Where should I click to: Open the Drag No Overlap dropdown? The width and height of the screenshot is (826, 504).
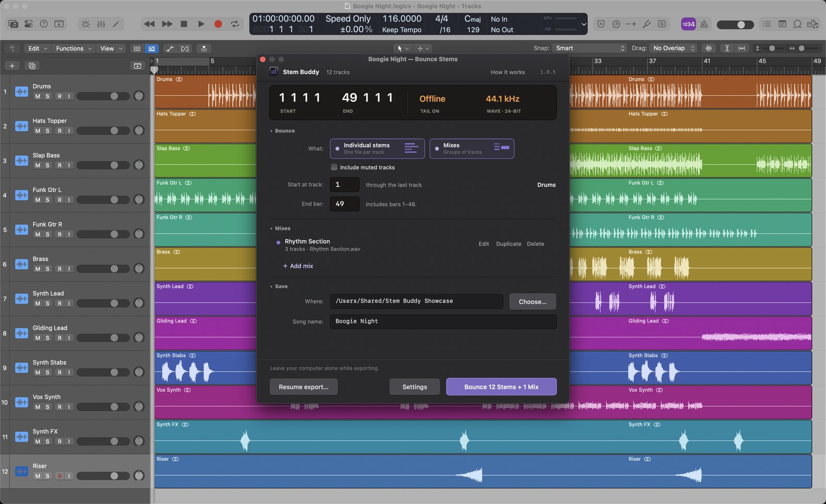[x=674, y=48]
